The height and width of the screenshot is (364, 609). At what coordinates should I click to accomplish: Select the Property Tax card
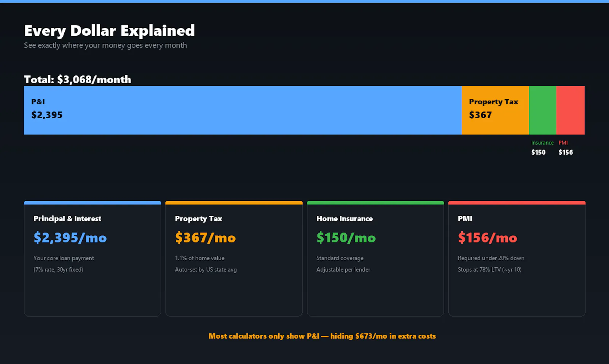[x=234, y=259]
